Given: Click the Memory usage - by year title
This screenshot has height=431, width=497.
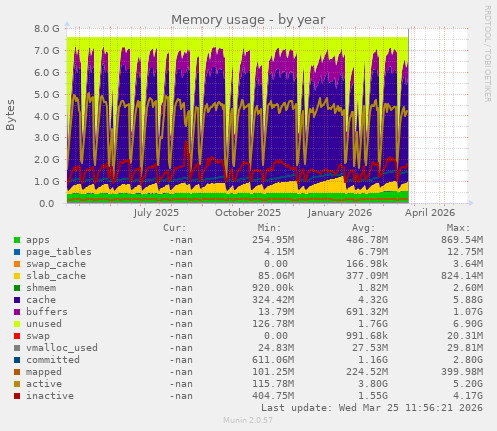Looking at the screenshot, I should point(248,20).
